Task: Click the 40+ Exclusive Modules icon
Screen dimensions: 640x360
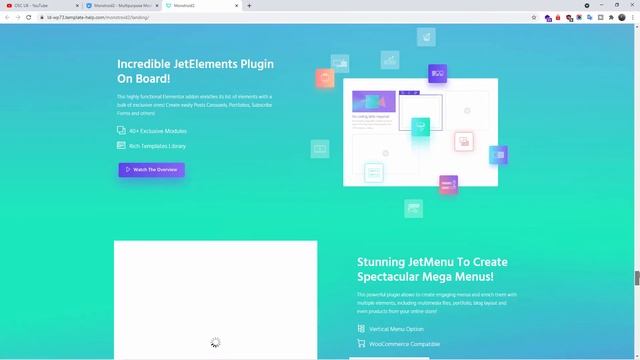Action: click(x=121, y=130)
